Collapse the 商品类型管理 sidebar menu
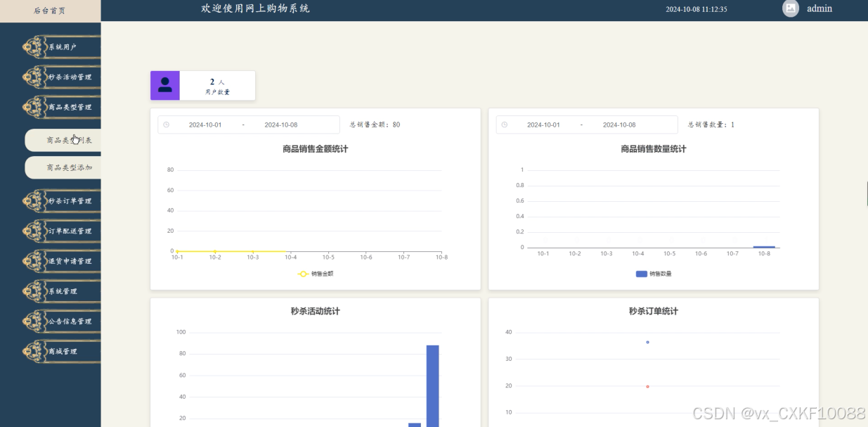Image resolution: width=868 pixels, height=427 pixels. (x=62, y=108)
